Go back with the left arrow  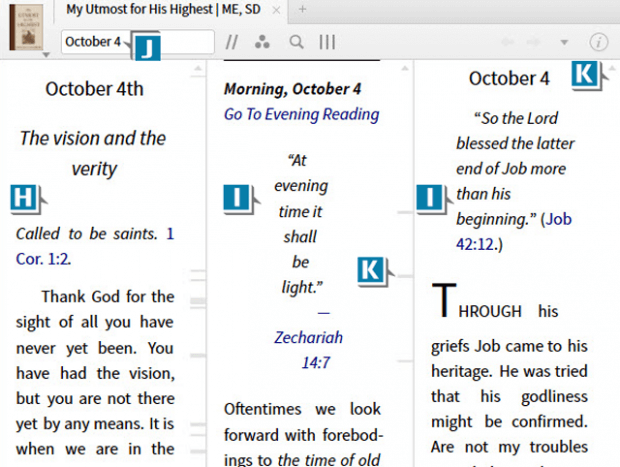click(x=508, y=42)
